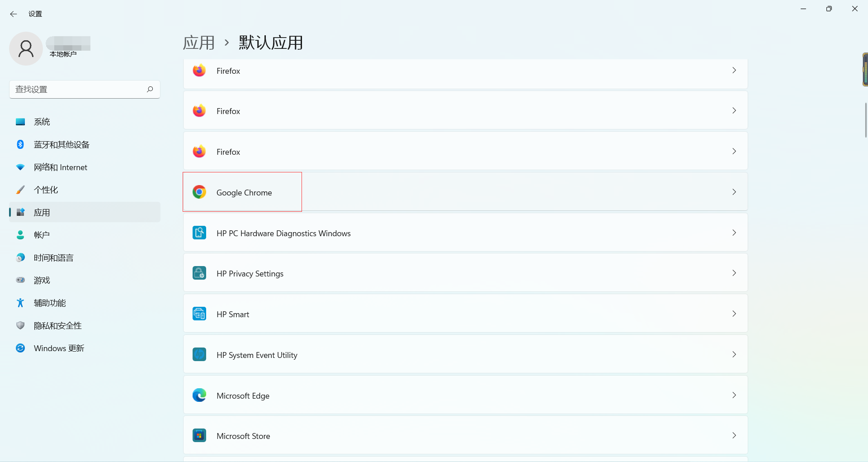Select 个性化 in sidebar

click(x=85, y=190)
